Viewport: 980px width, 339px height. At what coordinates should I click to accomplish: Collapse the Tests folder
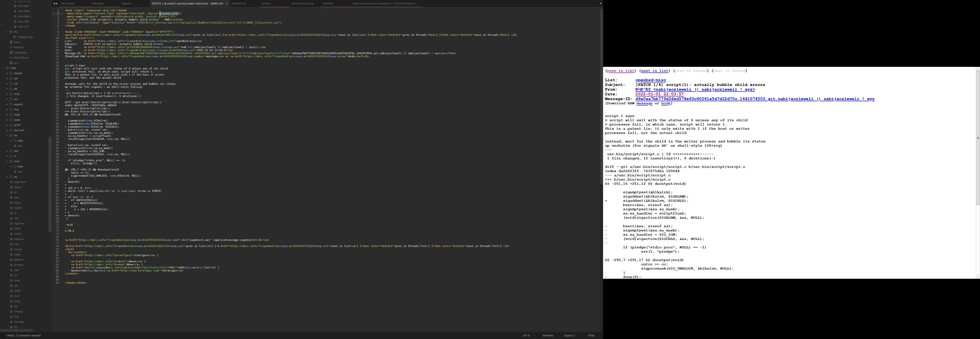click(3, 68)
